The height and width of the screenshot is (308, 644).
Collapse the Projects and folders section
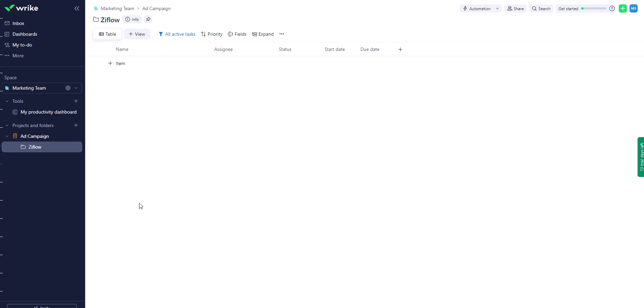pos(7,125)
